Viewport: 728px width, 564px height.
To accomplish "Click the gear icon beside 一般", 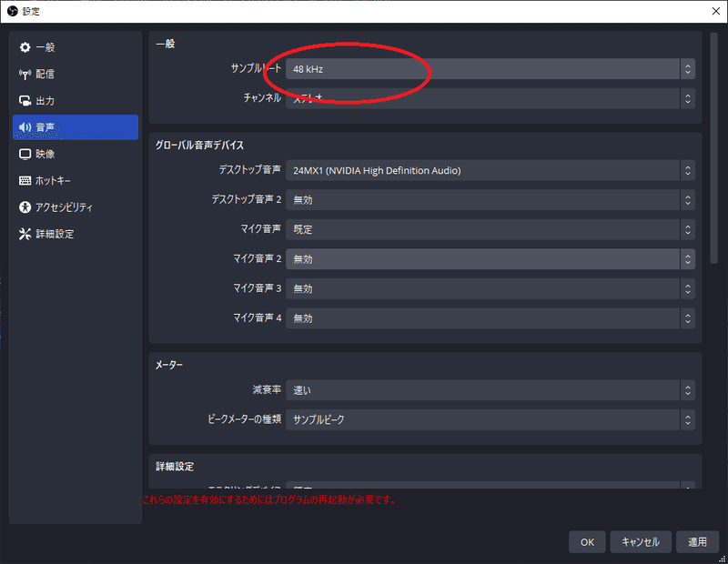I will click(25, 47).
